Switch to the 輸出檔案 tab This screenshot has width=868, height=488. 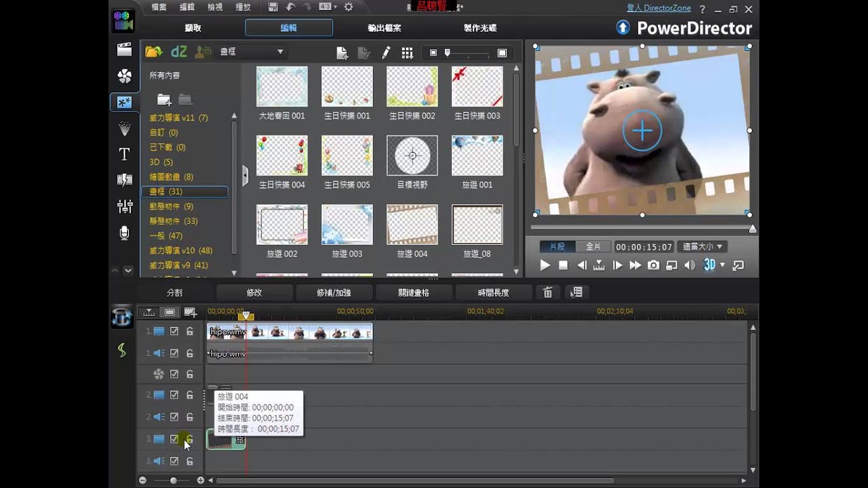pos(384,28)
